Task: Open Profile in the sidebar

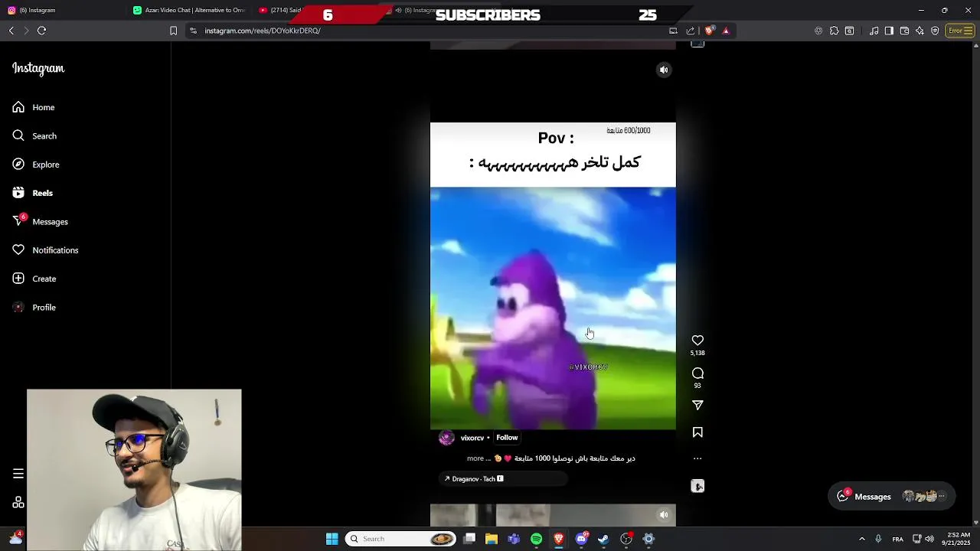Action: pos(34,307)
